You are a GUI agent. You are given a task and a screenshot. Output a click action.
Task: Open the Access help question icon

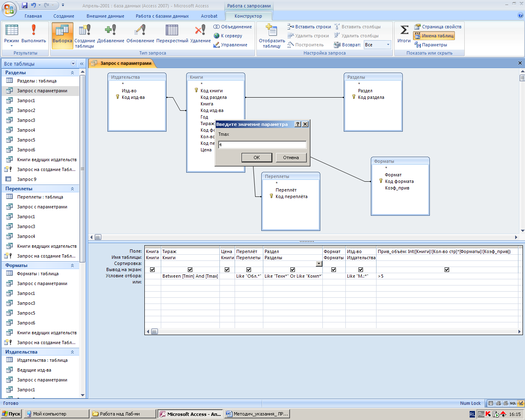point(520,16)
